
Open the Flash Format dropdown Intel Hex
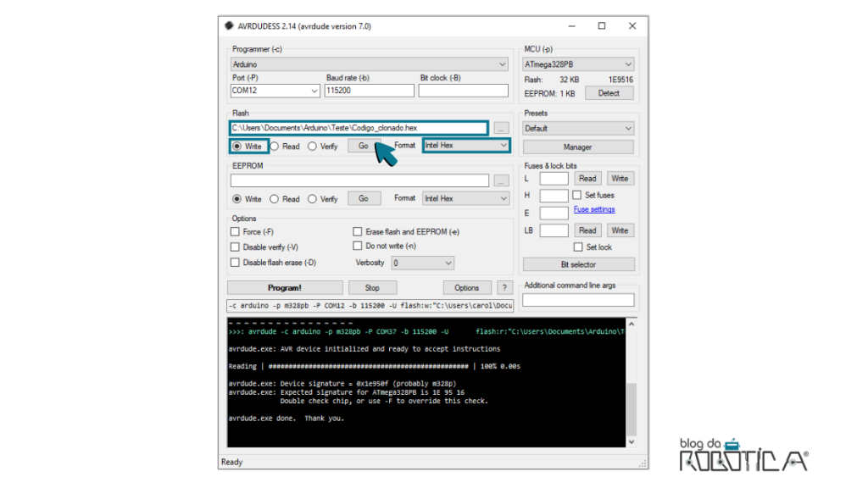coord(465,146)
